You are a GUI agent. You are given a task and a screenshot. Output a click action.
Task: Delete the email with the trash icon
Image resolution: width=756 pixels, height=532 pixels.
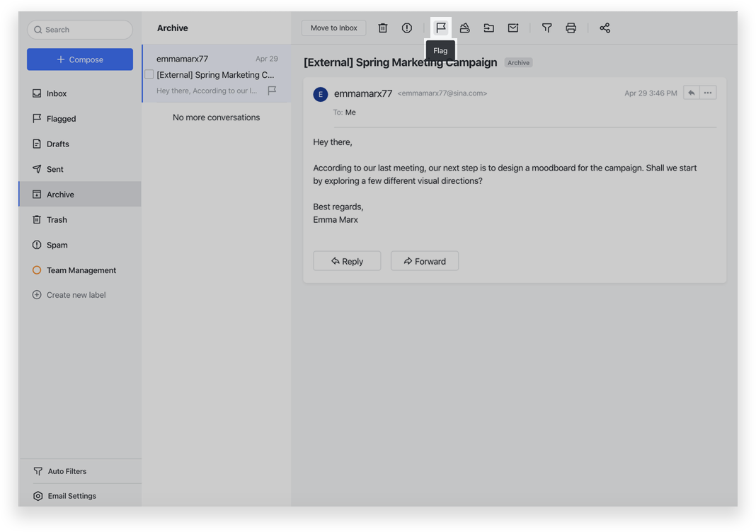(382, 28)
